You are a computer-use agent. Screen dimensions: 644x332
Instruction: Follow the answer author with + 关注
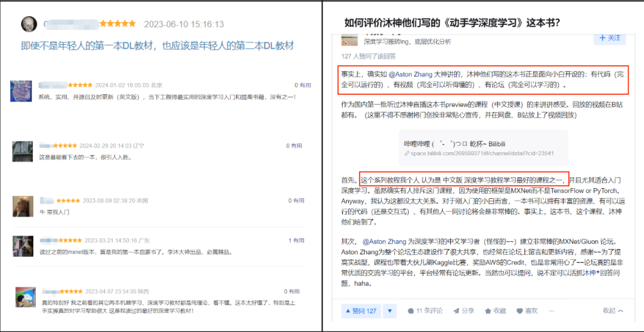[609, 38]
